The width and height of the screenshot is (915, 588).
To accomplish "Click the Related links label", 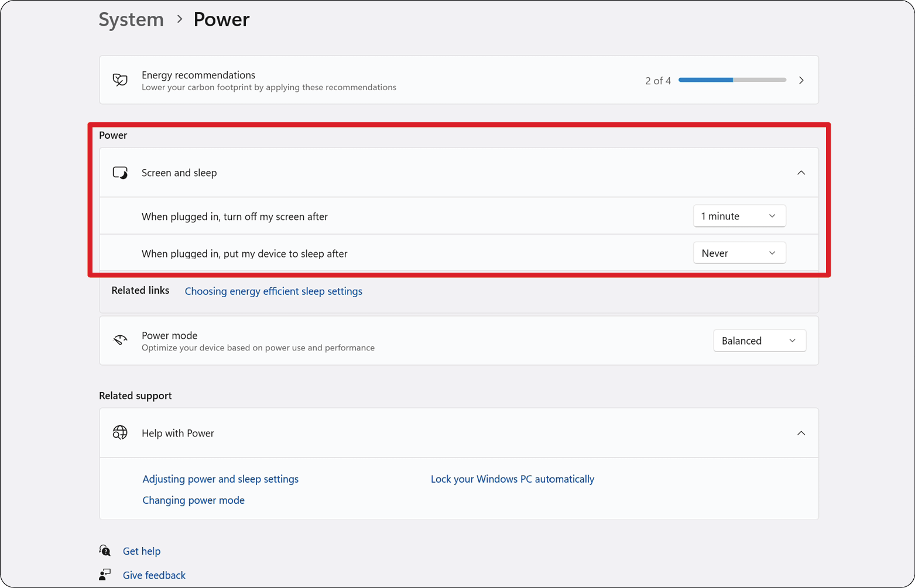I will pos(140,290).
